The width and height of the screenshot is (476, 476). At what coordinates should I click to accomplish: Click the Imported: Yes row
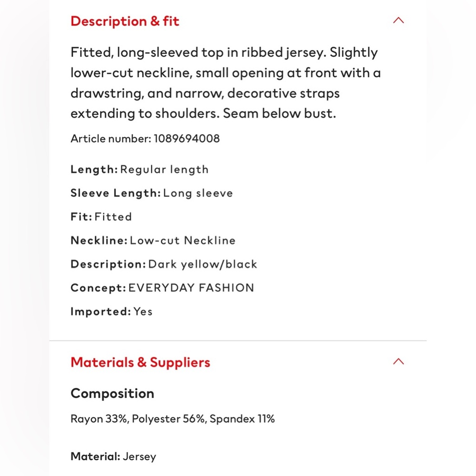111,311
